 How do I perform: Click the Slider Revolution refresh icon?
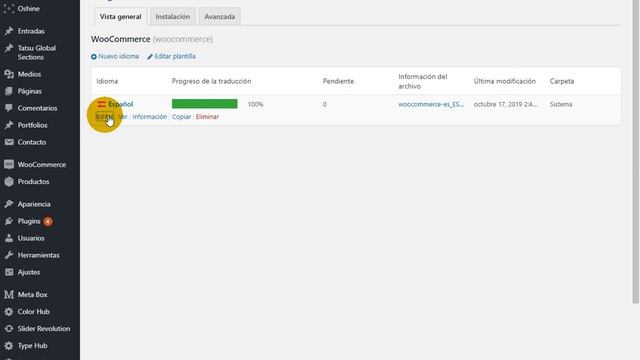9,329
